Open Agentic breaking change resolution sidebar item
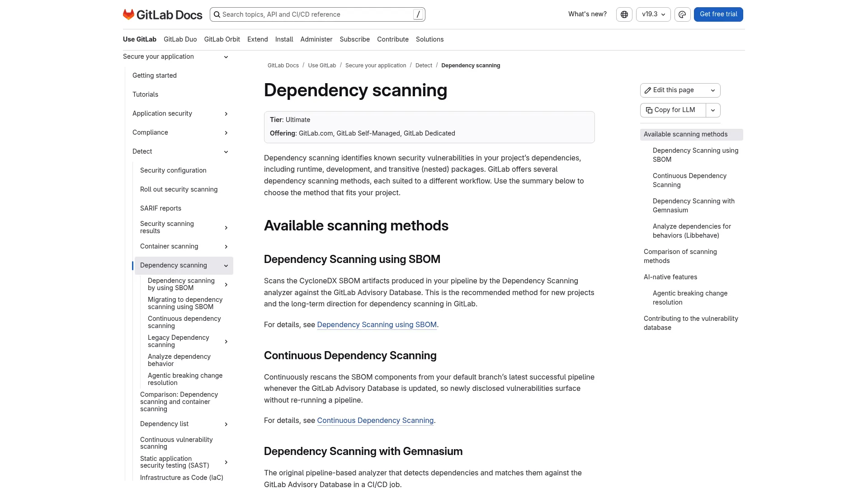Screen dimensions: 868x488 (185, 379)
